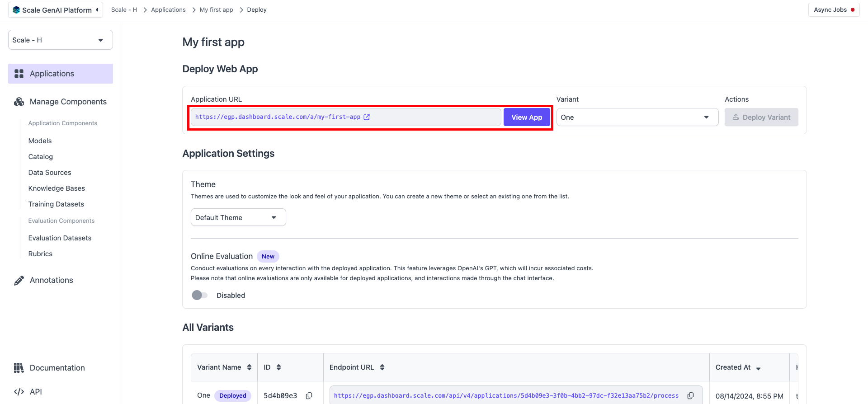Screen dimensions: 868x404
Task: Click the red Async Jobs status dot
Action: click(853, 10)
